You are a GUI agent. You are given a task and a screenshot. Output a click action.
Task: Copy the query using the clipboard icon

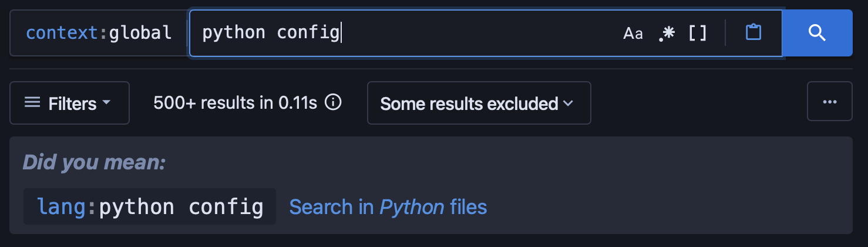[753, 32]
